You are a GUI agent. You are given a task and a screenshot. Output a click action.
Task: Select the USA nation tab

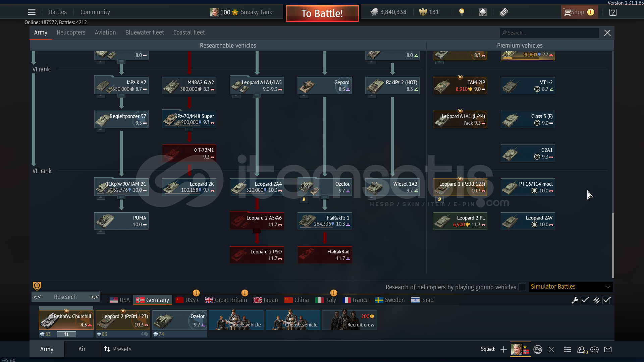[120, 300]
